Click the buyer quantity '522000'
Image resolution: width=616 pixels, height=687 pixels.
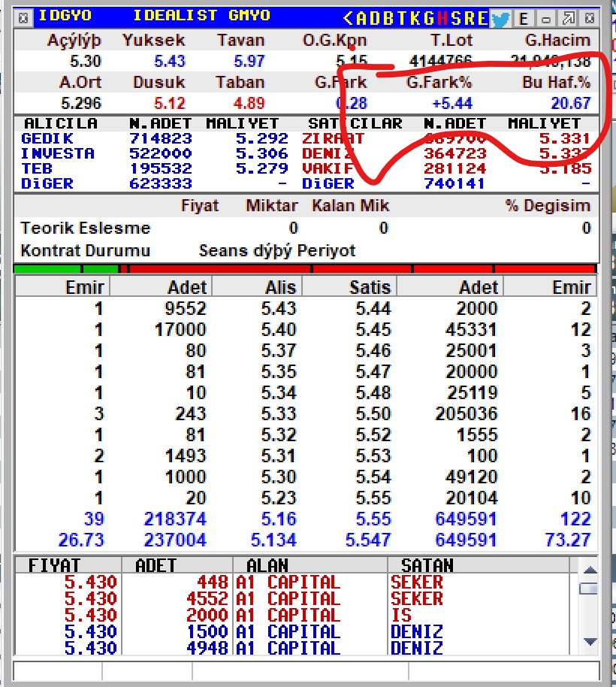click(161, 154)
